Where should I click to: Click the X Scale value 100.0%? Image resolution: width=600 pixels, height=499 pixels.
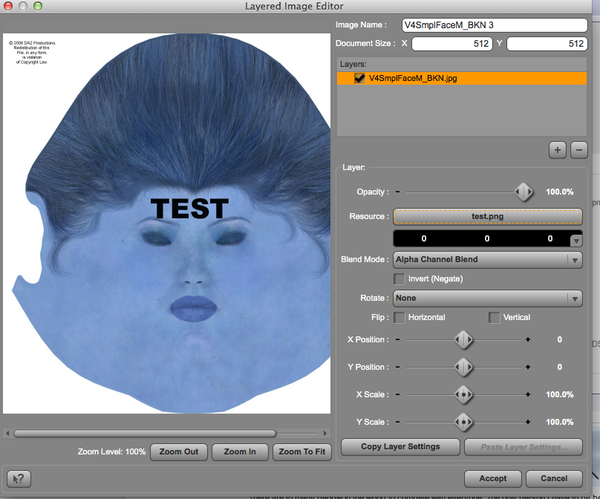(559, 395)
